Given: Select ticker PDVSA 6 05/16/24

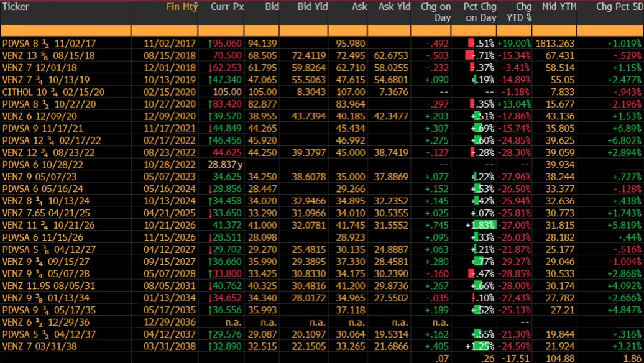Looking at the screenshot, I should tap(42, 189).
